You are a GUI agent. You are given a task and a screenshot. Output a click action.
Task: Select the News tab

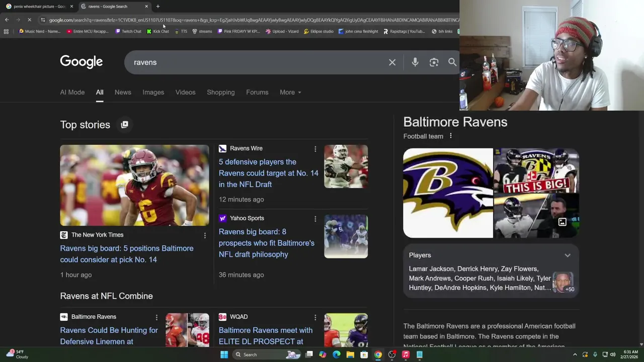pos(123,92)
